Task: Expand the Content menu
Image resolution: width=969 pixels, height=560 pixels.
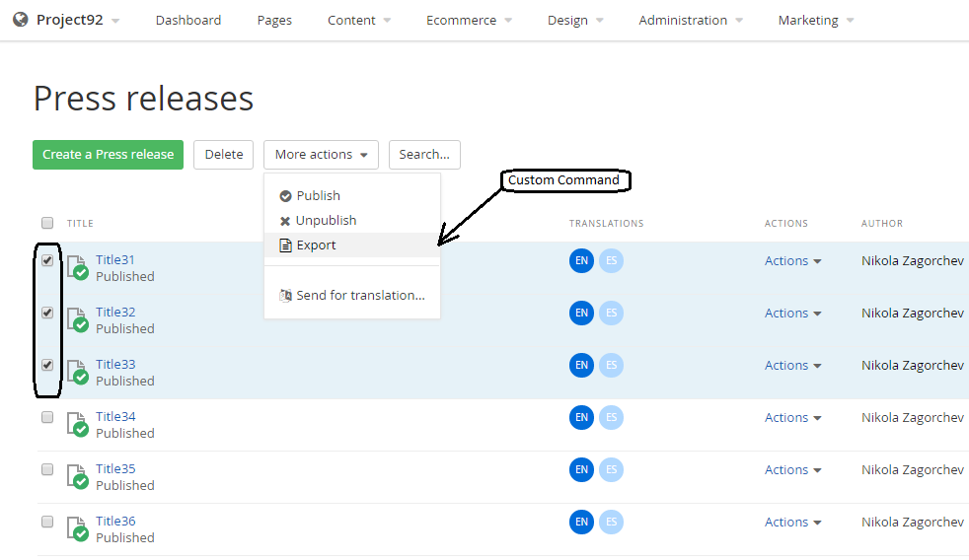Action: tap(359, 21)
